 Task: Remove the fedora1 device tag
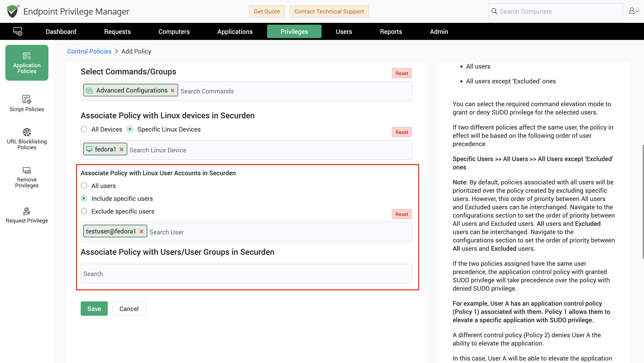(x=121, y=149)
